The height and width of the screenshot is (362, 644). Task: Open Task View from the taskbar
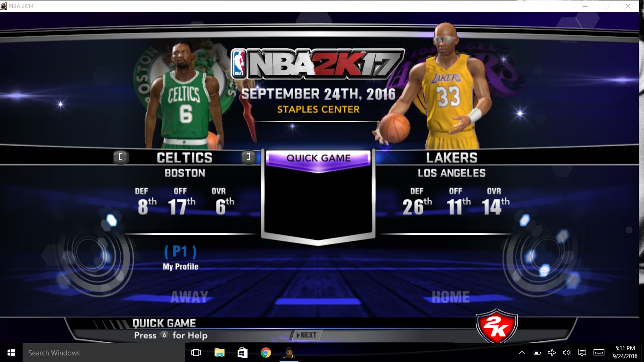pyautogui.click(x=196, y=353)
